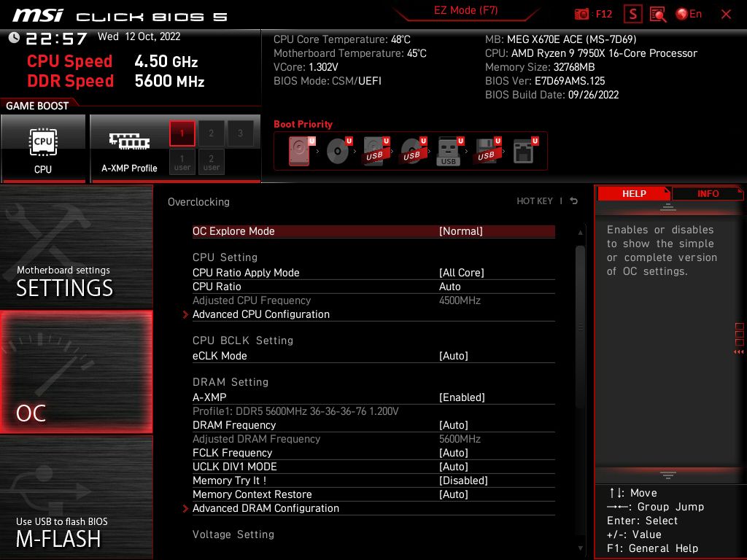Click the help panel top collapse handle
Viewport: 747px width, 560px height.
tap(668, 207)
